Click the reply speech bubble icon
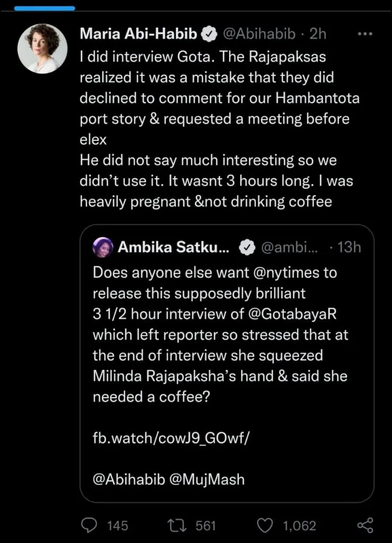Image resolution: width=392 pixels, height=543 pixels. point(89,525)
